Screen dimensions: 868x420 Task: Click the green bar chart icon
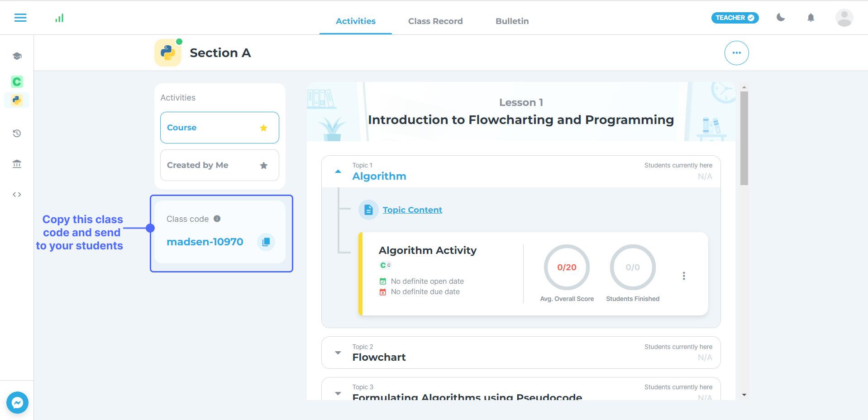pos(59,18)
